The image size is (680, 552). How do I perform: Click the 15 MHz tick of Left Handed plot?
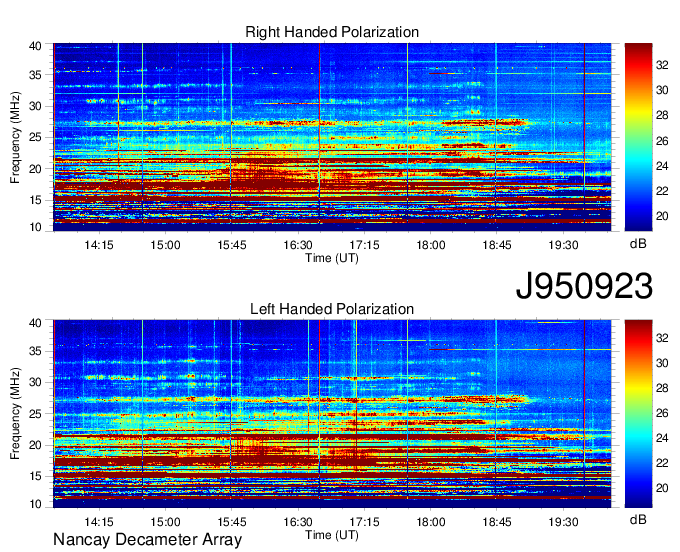click(35, 477)
